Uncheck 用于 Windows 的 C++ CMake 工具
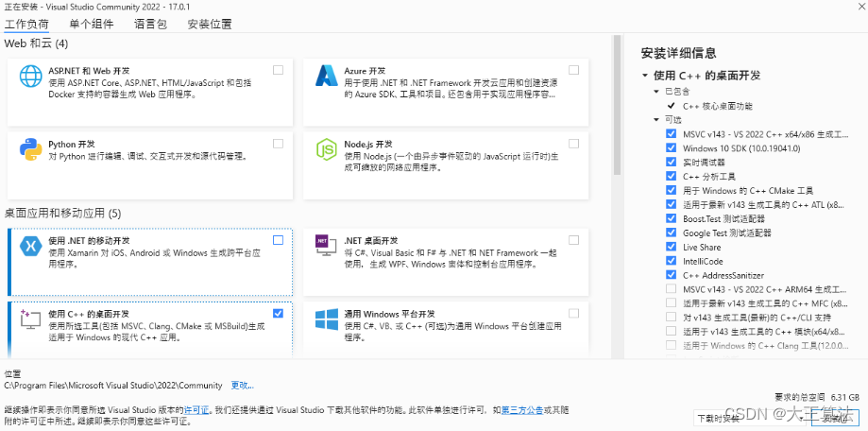Viewport: 868px width, 431px height. point(671,191)
